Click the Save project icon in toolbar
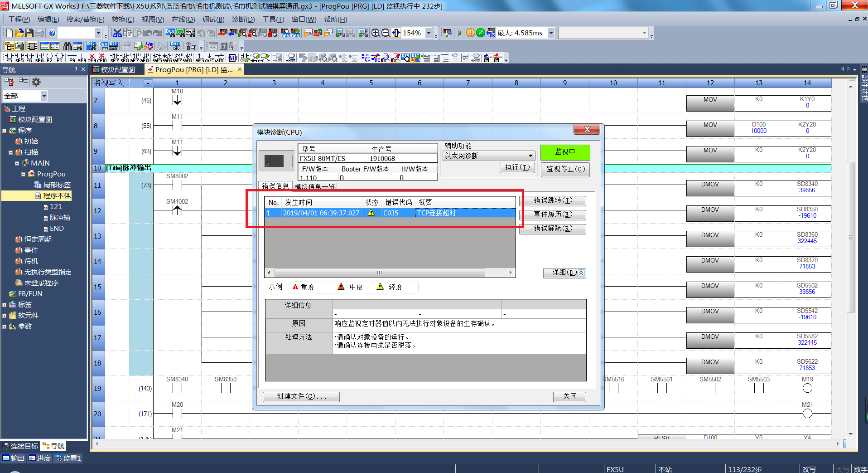This screenshot has height=473, width=868. tap(29, 33)
